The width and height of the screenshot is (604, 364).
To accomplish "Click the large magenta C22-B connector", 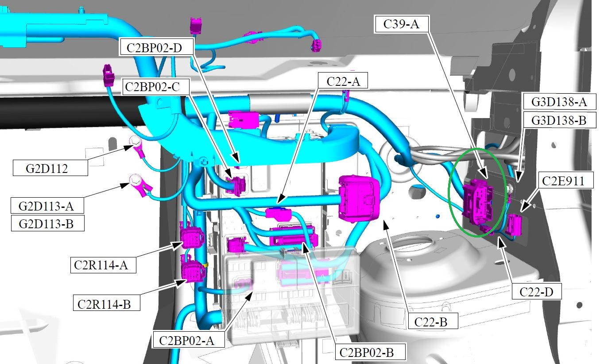I will tap(360, 197).
